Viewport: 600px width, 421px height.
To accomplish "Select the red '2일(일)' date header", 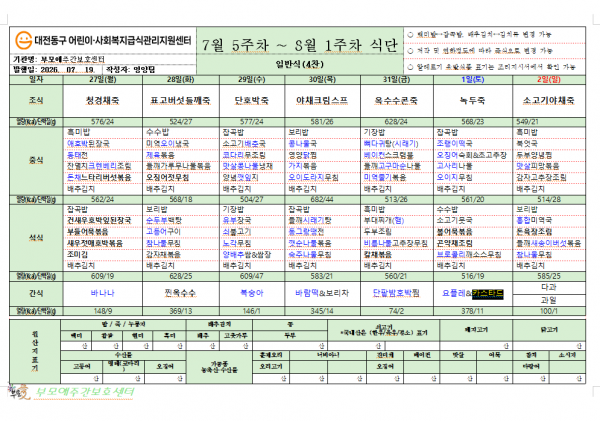I will point(549,80).
